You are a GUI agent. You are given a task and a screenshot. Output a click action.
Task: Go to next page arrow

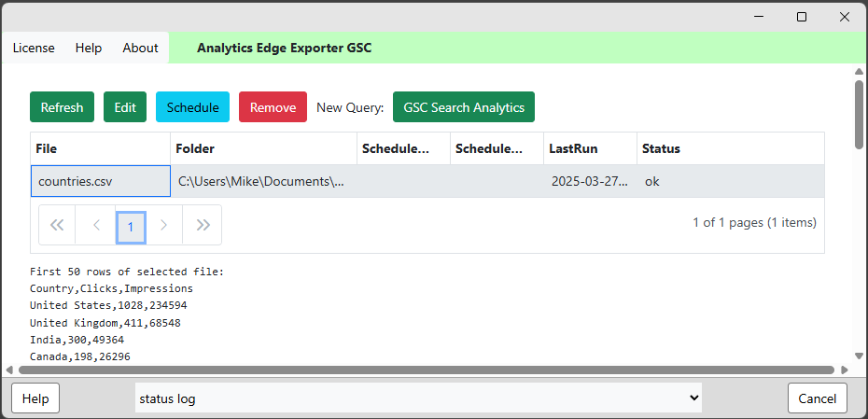[x=164, y=225]
